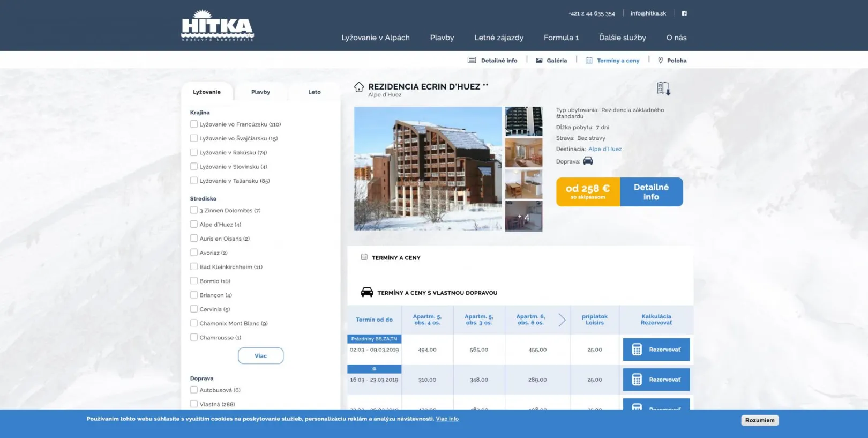Select the Lyžovanie tab
The height and width of the screenshot is (438, 868).
[207, 92]
